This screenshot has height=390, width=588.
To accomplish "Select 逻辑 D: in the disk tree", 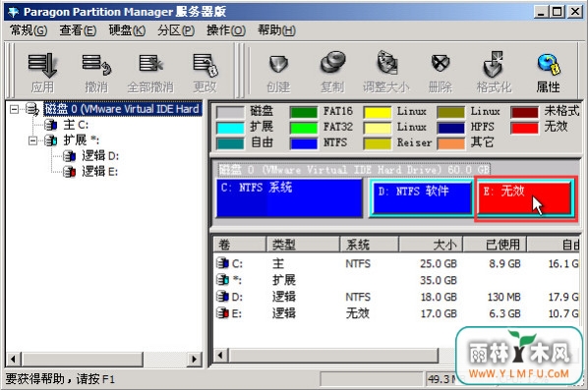I will pos(100,155).
